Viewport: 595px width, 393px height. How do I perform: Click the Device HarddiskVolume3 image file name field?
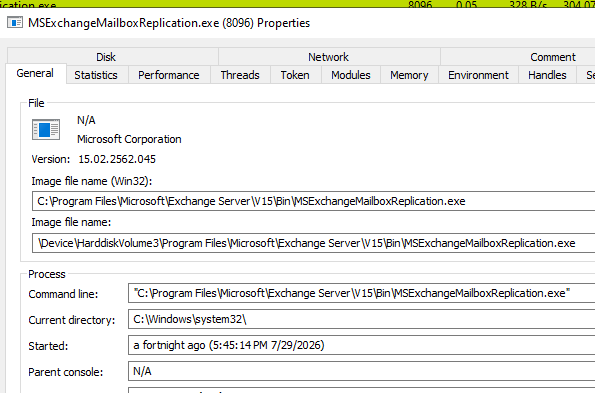[313, 243]
